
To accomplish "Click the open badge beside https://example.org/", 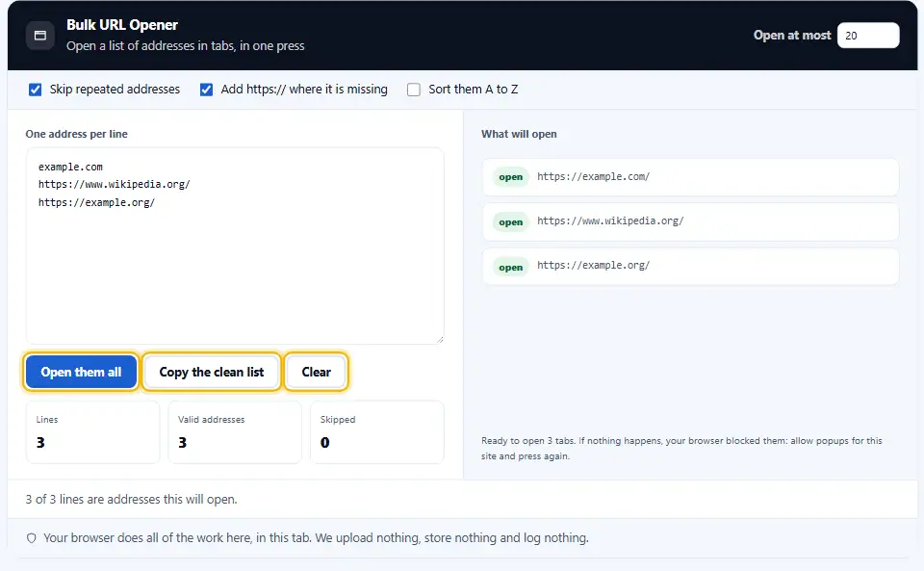I will click(510, 268).
